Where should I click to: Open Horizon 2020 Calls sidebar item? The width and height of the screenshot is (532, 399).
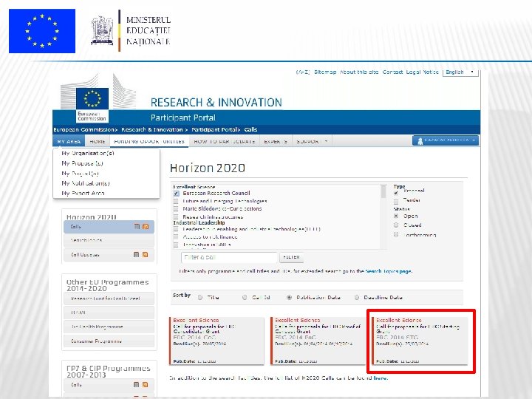(x=109, y=227)
